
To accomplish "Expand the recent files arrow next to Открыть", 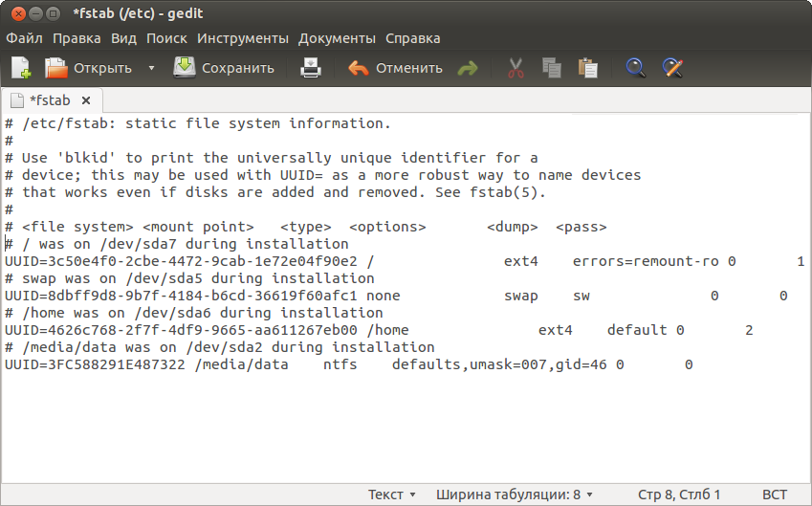I will pos(151,68).
